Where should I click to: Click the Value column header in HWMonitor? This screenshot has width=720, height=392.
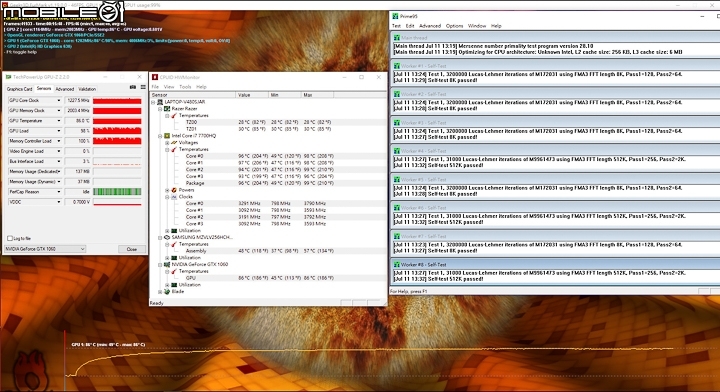[252, 95]
